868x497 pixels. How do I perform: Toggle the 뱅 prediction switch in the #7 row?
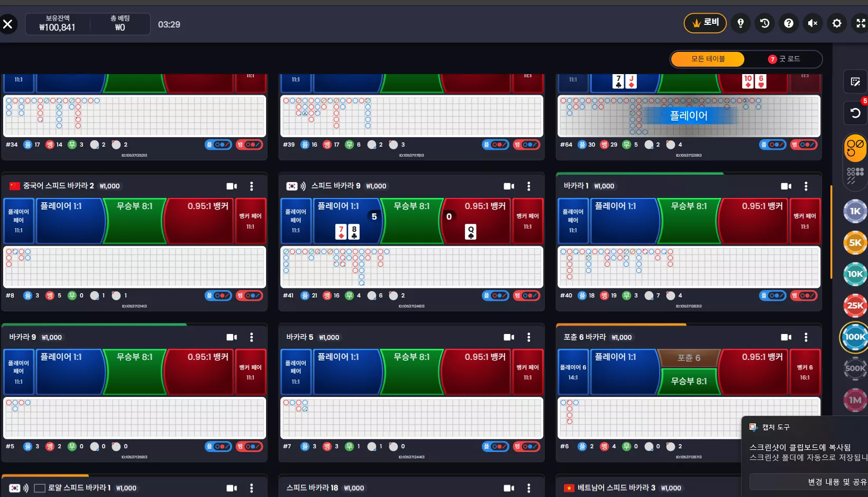coord(526,446)
